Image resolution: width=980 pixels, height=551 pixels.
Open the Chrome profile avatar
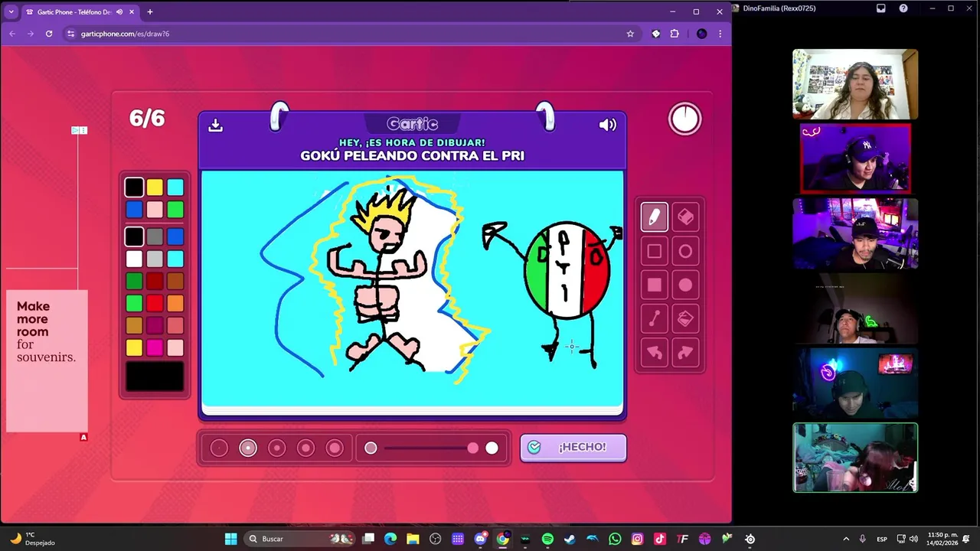(701, 34)
